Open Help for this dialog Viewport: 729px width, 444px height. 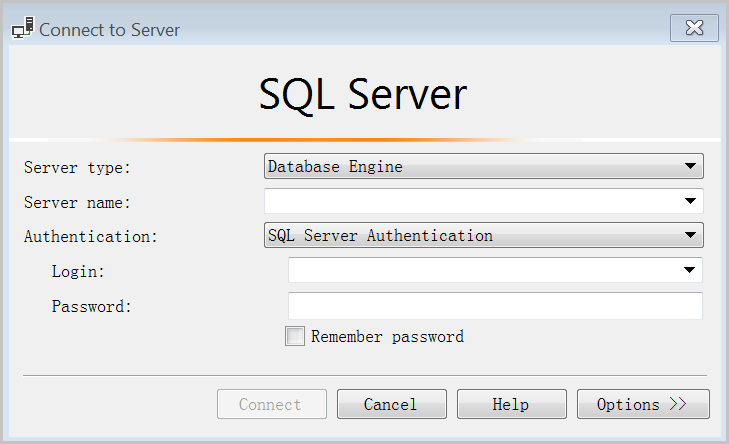(511, 404)
